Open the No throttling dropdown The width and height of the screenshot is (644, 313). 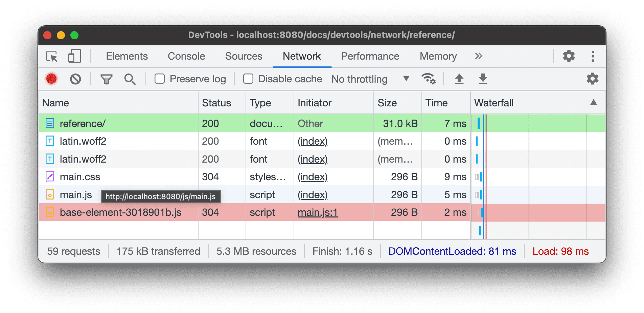point(369,79)
